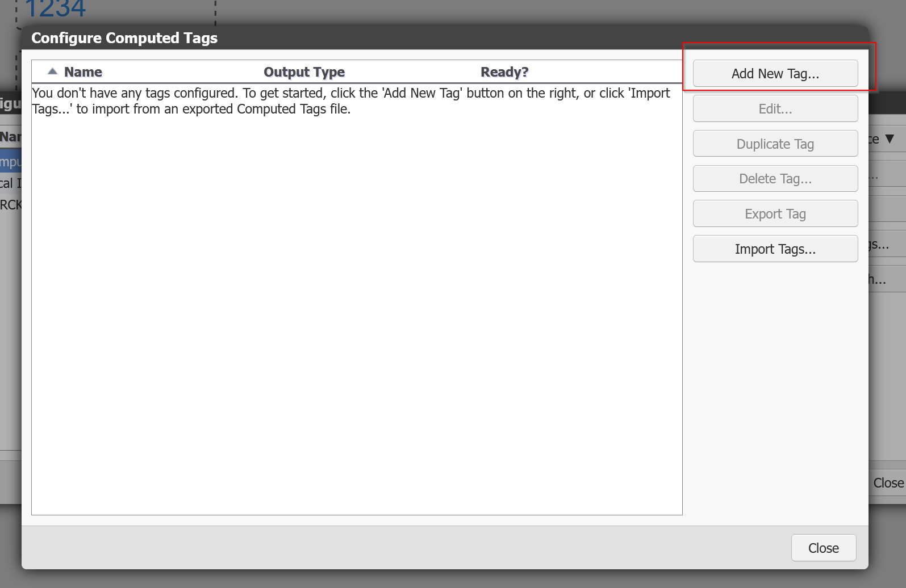906x588 pixels.
Task: Click the Export Tag button
Action: pyautogui.click(x=775, y=214)
